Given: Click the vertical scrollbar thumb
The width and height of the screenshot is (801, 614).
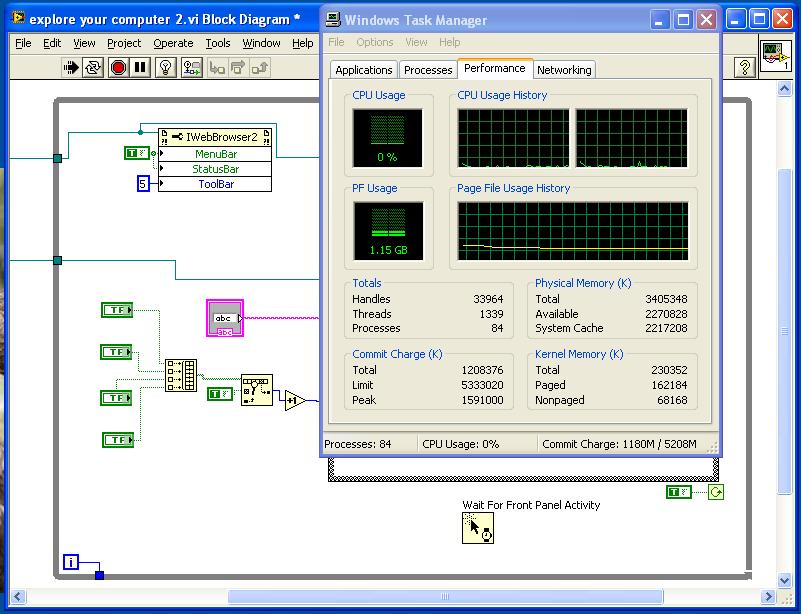Looking at the screenshot, I should pos(785,331).
